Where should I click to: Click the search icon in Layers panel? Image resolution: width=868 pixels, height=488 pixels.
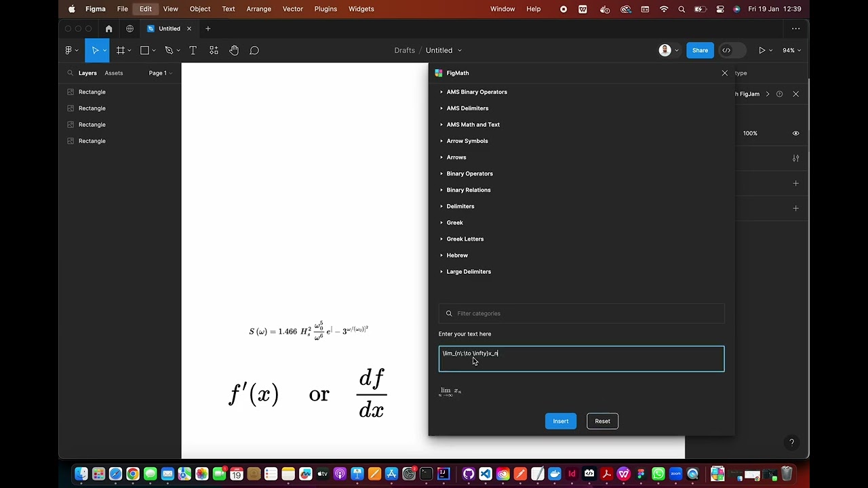[x=70, y=73]
